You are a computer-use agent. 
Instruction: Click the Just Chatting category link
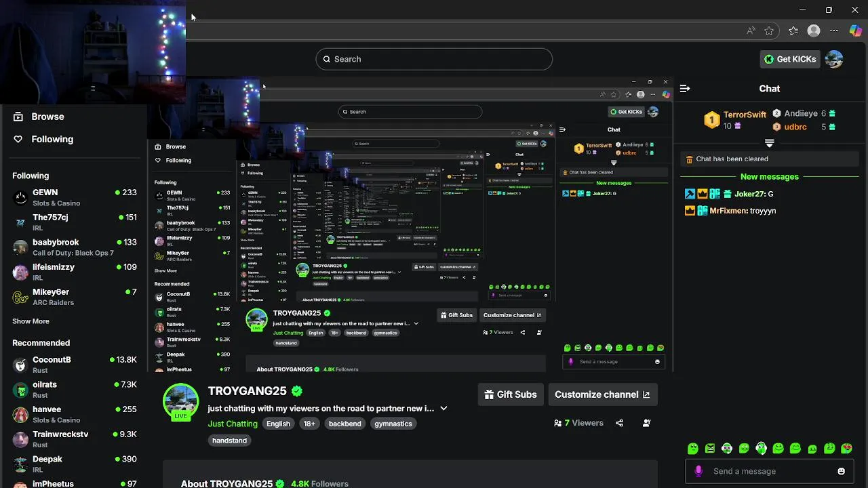pos(233,424)
